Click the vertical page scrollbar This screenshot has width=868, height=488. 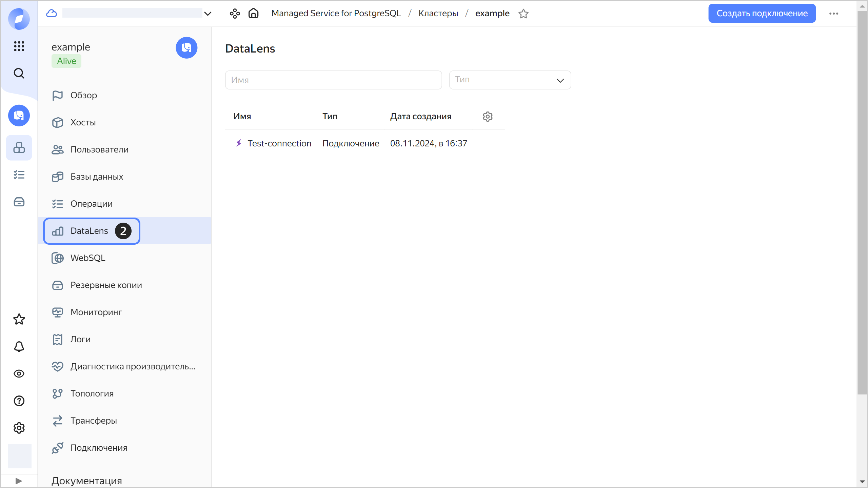862,203
